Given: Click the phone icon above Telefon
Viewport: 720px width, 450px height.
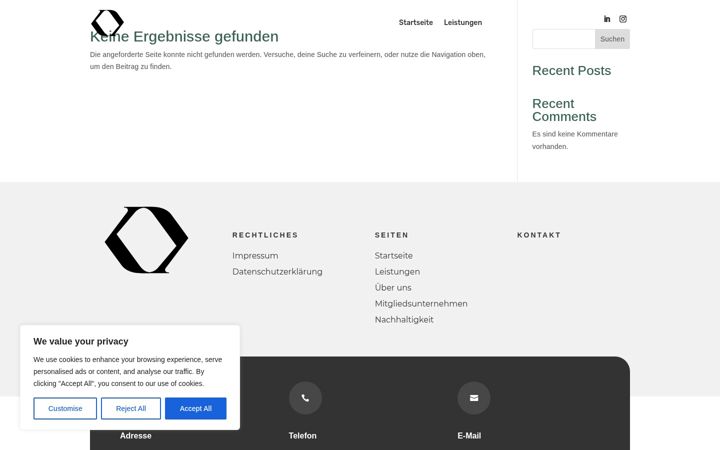Looking at the screenshot, I should click(305, 398).
